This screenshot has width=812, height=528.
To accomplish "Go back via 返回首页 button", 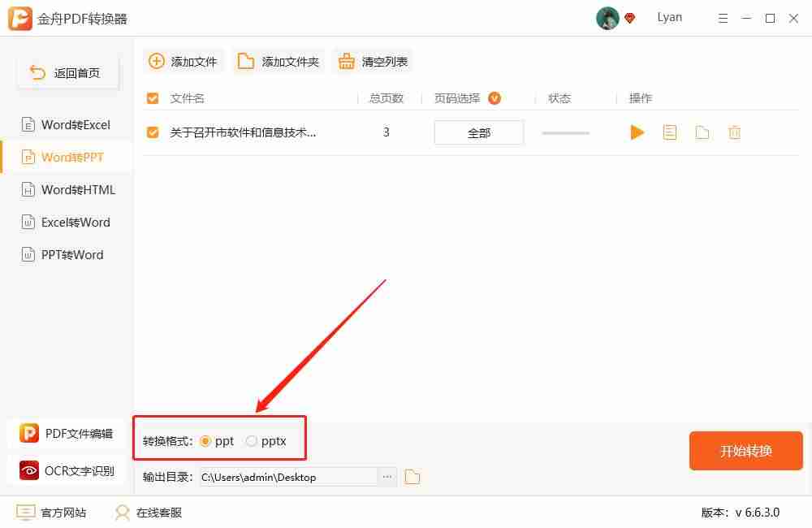I will point(68,73).
